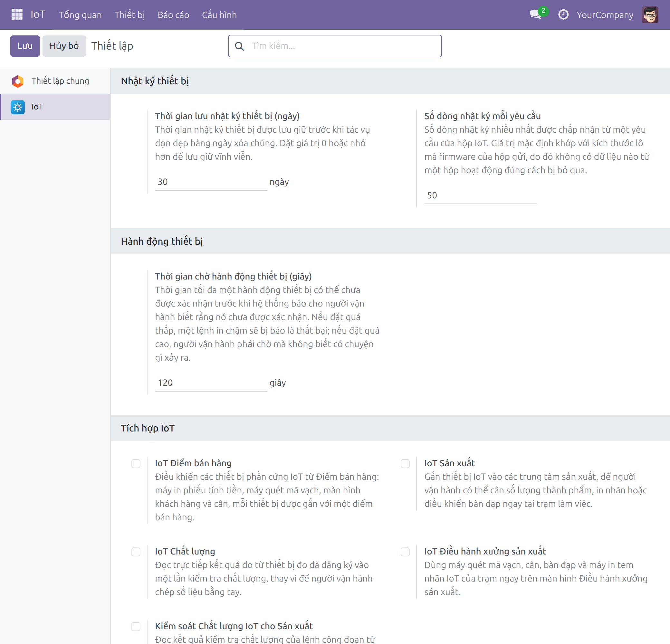
Task: Edit the log retention days field (30)
Action: (211, 182)
